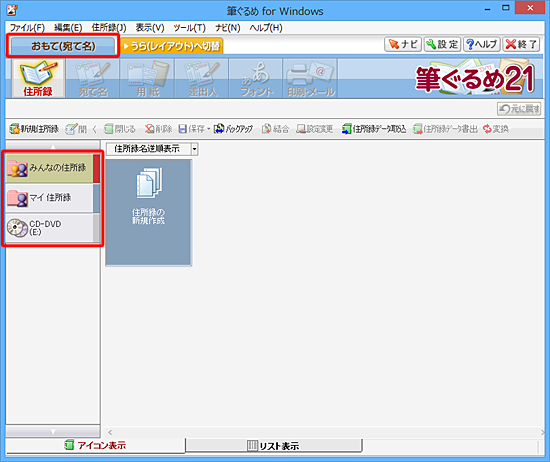
Task: Click the 終了 exit button
Action: point(521,45)
